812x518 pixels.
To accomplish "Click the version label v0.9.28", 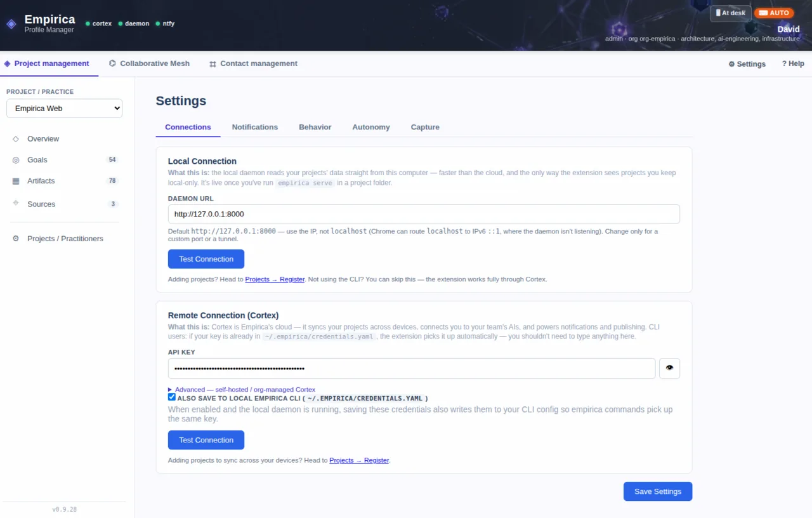I will 64,509.
